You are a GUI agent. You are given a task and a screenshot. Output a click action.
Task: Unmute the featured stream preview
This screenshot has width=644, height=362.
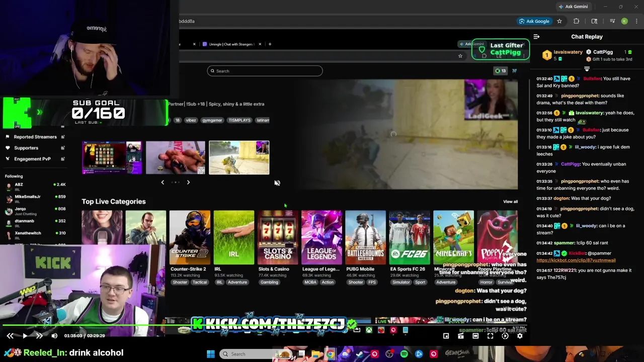click(277, 183)
